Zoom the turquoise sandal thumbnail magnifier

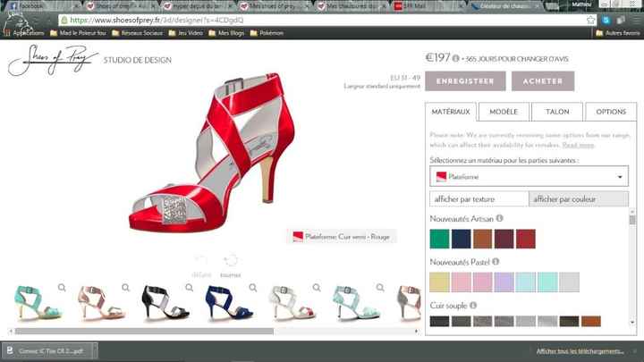point(62,287)
